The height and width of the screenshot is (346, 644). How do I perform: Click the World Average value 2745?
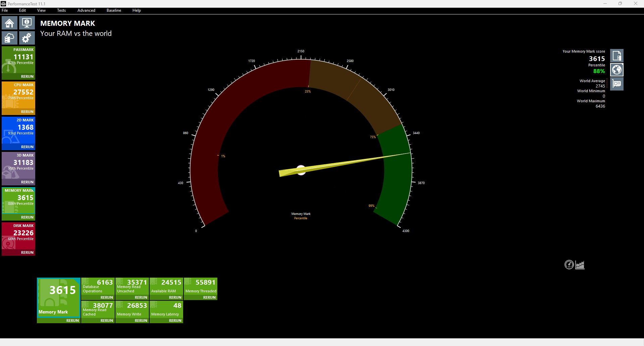tap(600, 86)
